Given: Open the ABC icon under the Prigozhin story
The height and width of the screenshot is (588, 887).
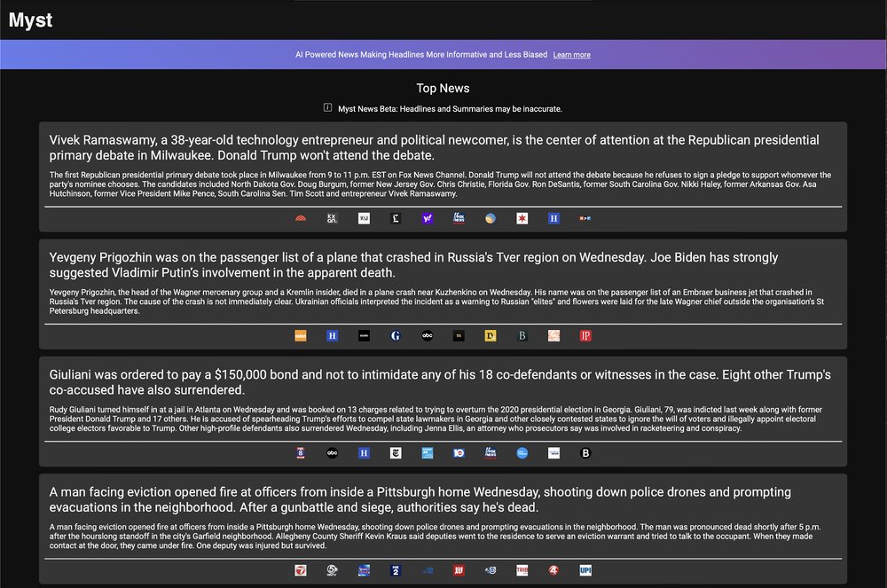Looking at the screenshot, I should click(x=427, y=336).
